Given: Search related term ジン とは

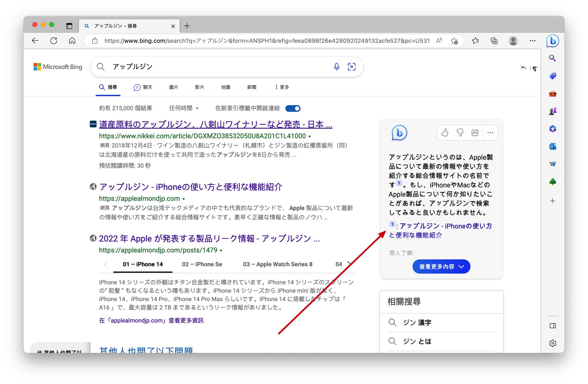Looking at the screenshot, I should pyautogui.click(x=417, y=341).
